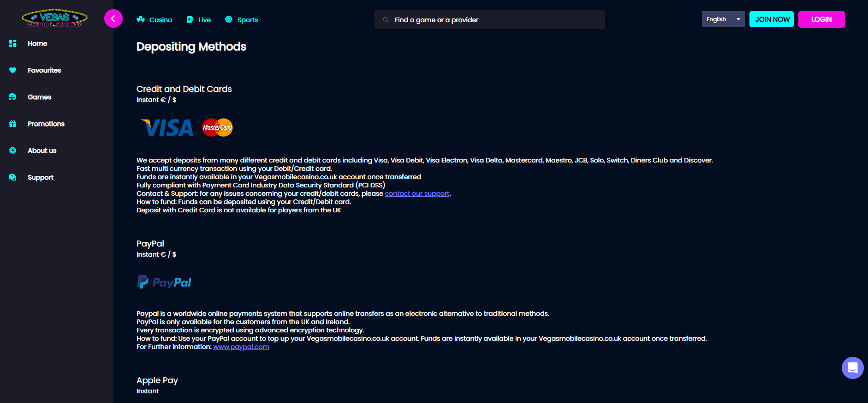Click the Depositing Methods heading
Screen dimensions: 868x403
coord(191,47)
